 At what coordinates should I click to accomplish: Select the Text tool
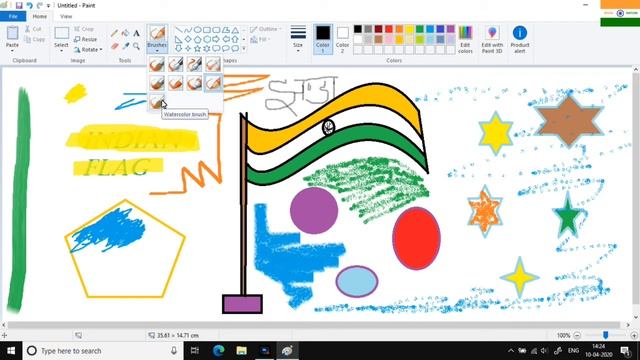point(136,33)
